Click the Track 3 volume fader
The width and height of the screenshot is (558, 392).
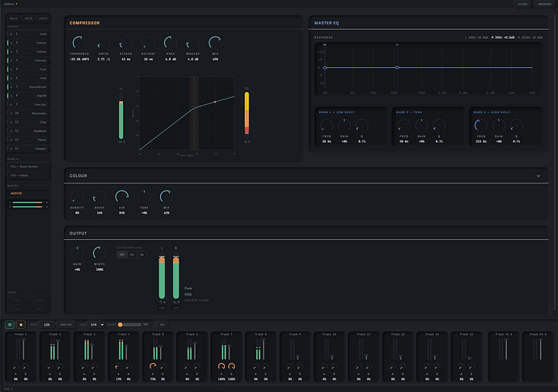[92, 348]
